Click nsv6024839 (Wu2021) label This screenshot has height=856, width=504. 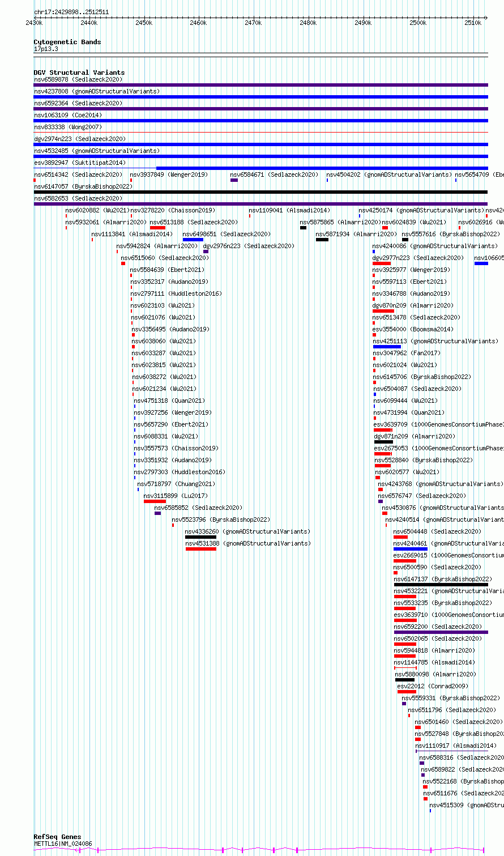coord(415,223)
